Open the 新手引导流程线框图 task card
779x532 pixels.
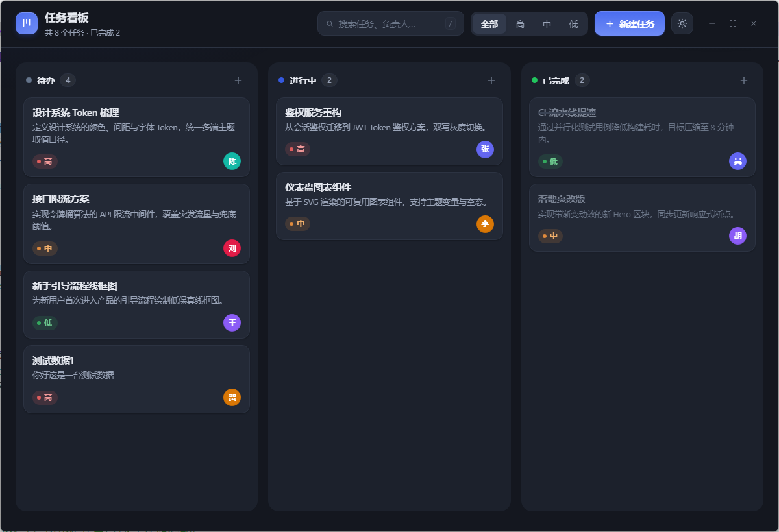[136, 304]
